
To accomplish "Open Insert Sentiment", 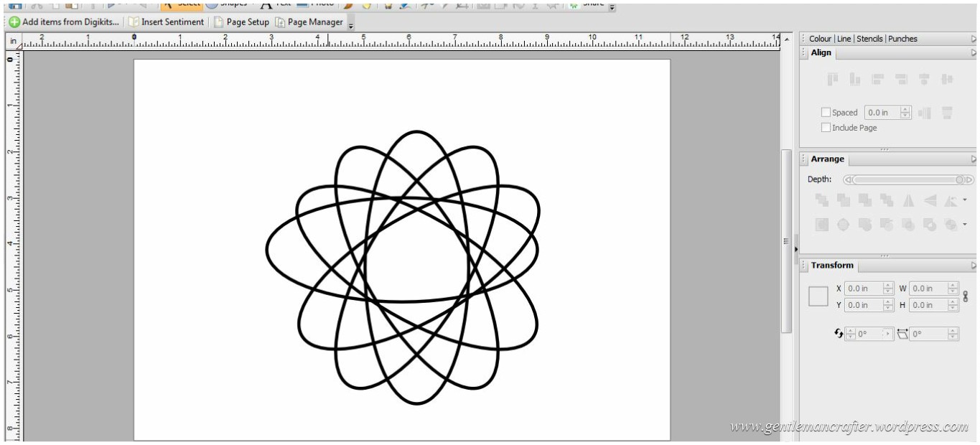I will click(166, 22).
